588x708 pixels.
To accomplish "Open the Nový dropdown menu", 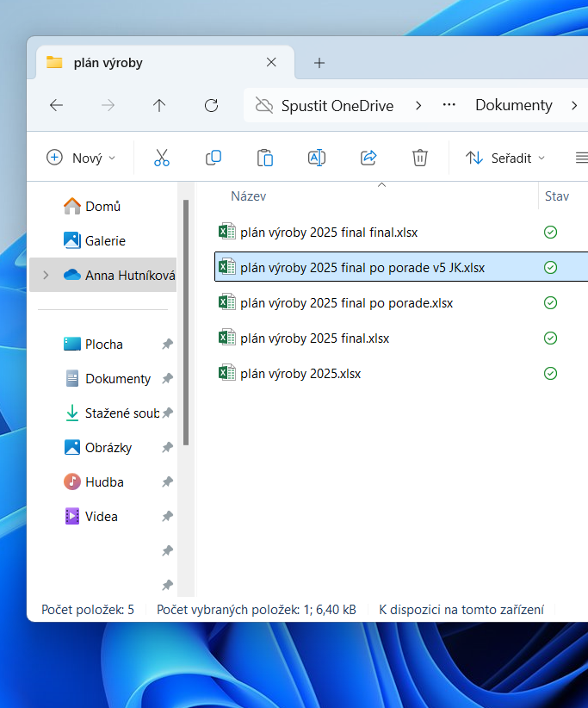I will 80,158.
